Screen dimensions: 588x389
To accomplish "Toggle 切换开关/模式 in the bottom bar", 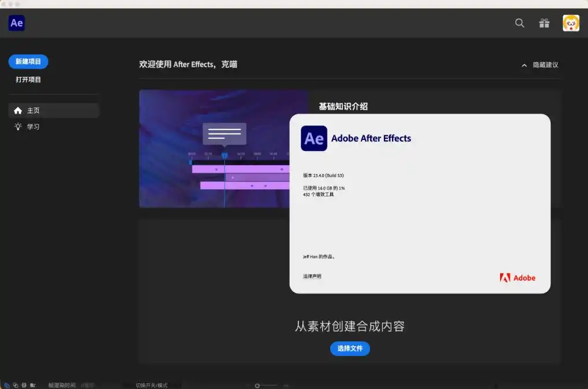I will pos(151,385).
